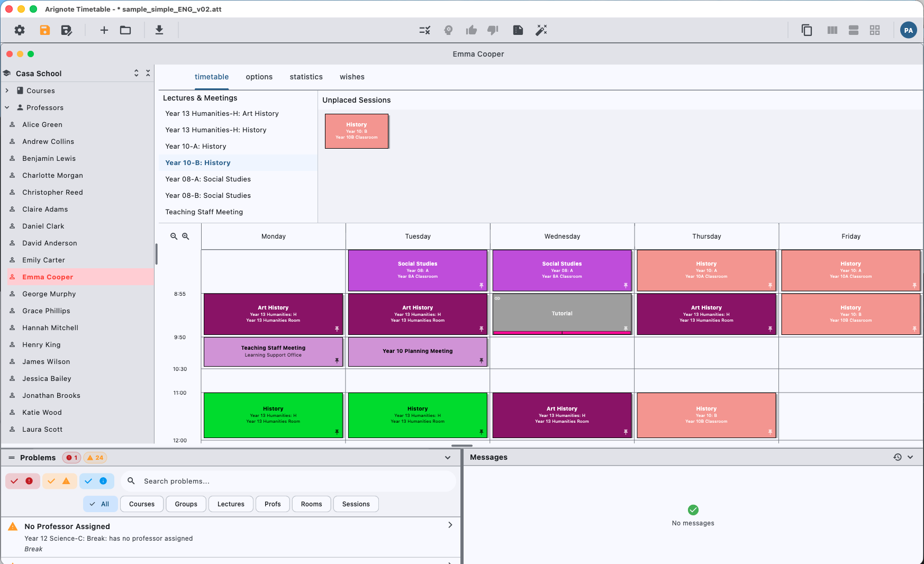Filter problems by Profs
Image resolution: width=924 pixels, height=564 pixels.
[273, 504]
